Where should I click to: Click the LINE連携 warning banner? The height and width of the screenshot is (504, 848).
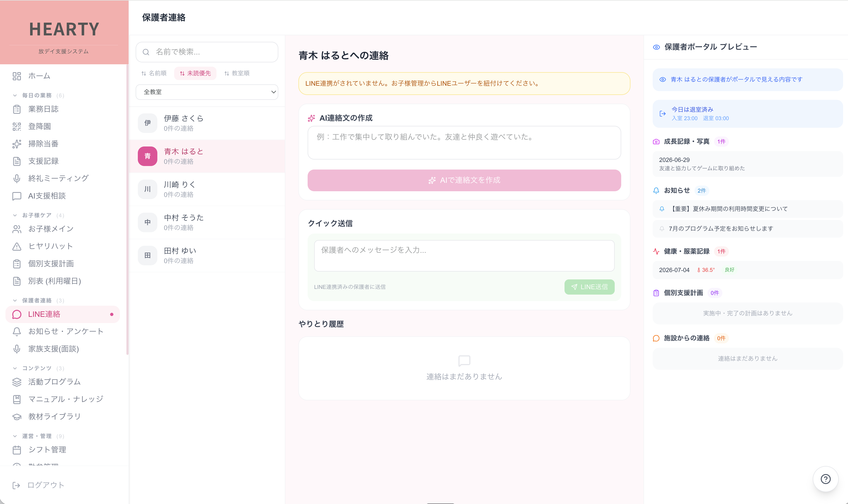tap(464, 84)
